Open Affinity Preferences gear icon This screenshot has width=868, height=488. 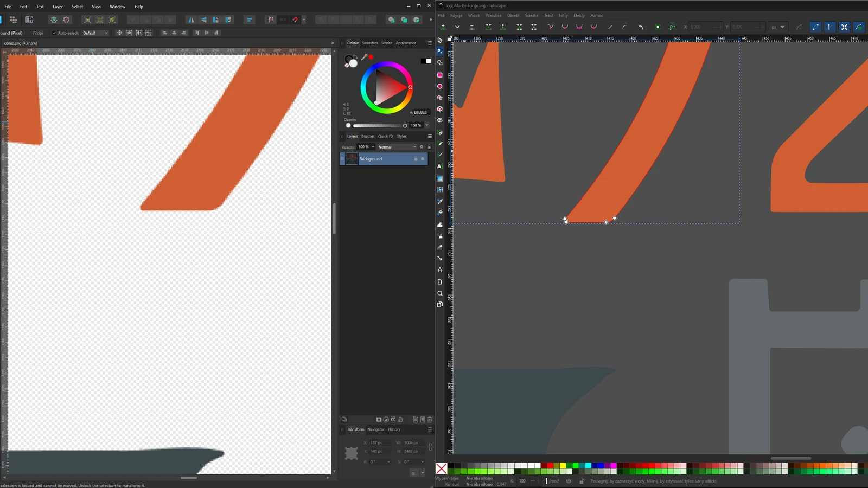(x=54, y=20)
